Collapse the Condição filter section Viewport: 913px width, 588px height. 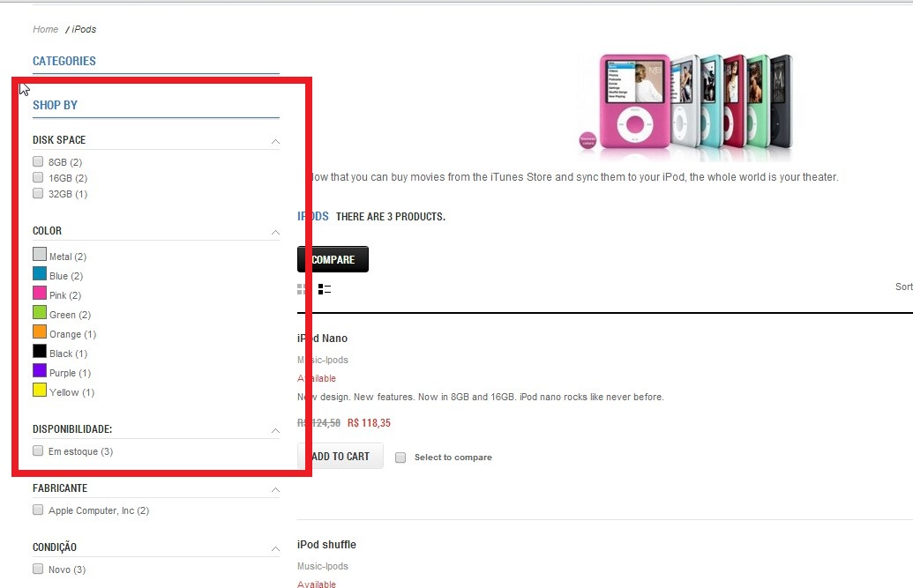[x=275, y=549]
